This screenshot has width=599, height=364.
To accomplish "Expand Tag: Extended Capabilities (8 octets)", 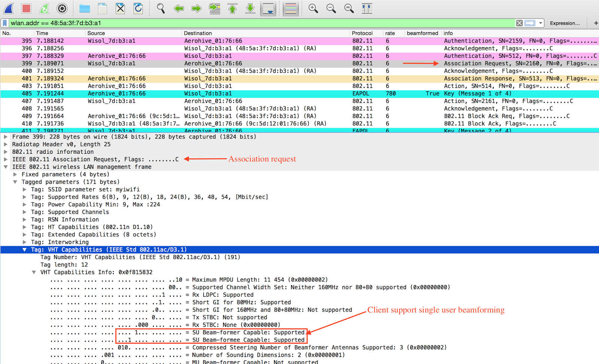I will click(x=24, y=235).
